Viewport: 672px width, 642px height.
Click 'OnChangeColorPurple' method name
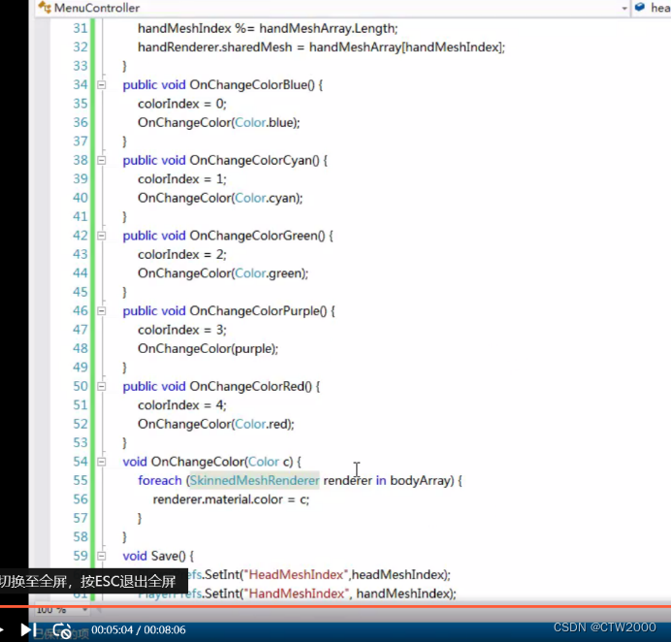255,311
